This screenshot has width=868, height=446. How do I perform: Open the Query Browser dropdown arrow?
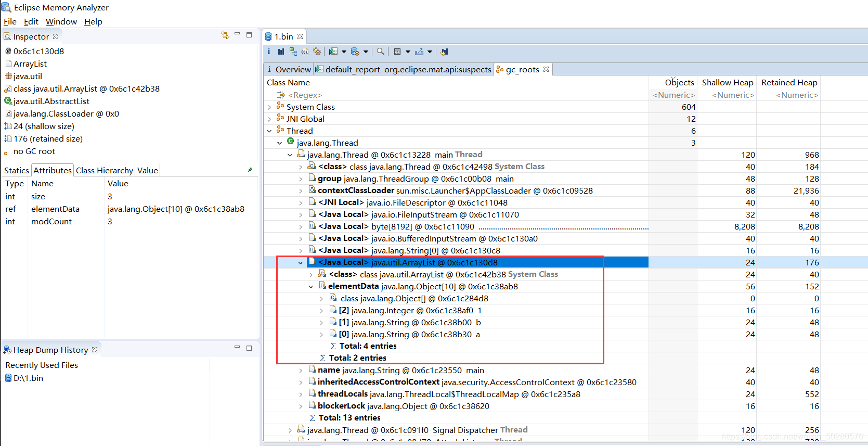click(366, 52)
